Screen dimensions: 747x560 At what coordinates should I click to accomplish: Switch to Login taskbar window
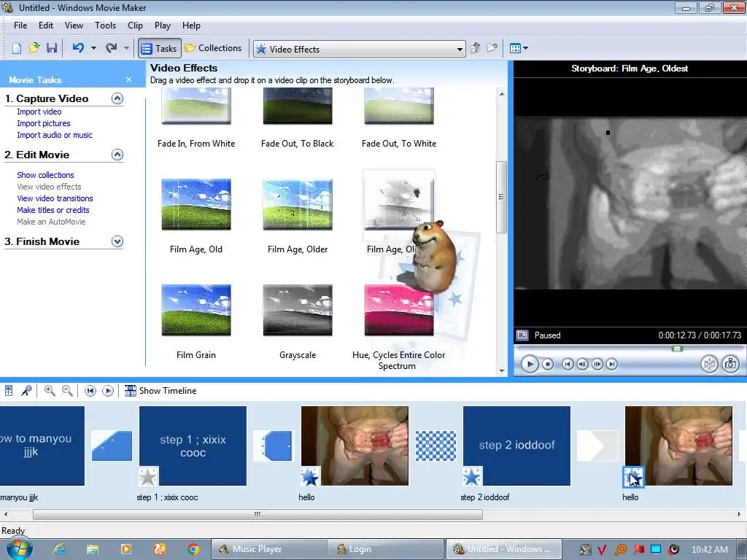[385, 549]
